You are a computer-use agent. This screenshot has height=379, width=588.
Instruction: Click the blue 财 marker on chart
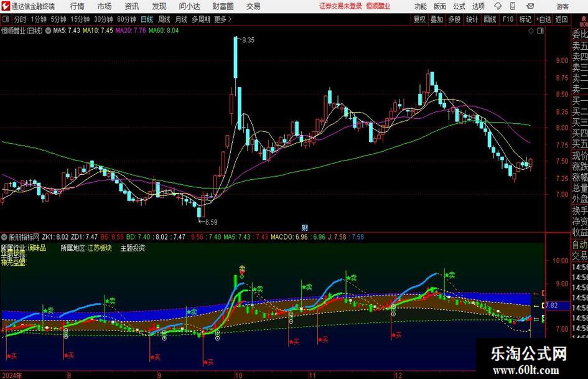pyautogui.click(x=305, y=227)
